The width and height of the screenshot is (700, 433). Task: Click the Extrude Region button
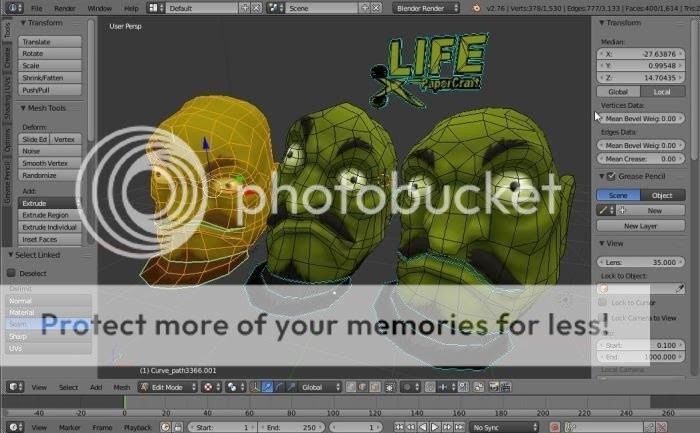coord(50,215)
